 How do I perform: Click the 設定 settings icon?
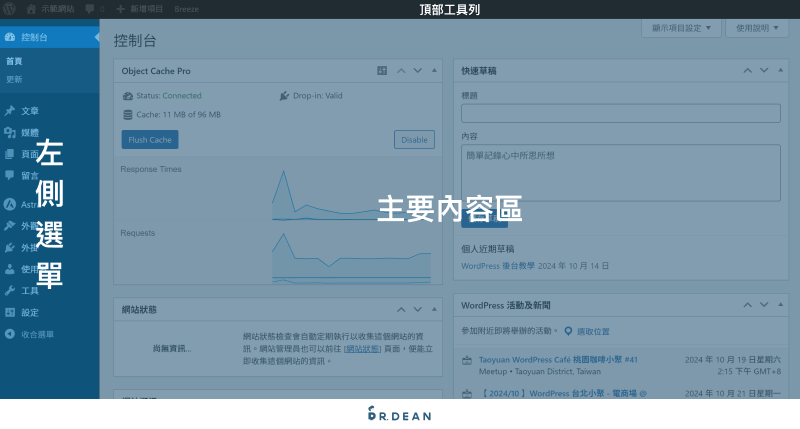point(10,313)
